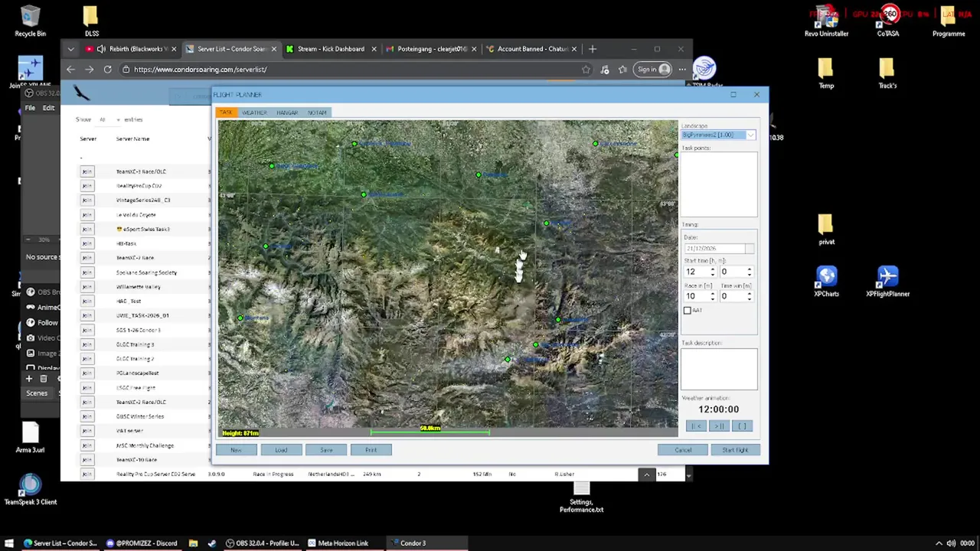Screen dimensions: 980x551
Task: Open the Arma 3.url desktop shortcut
Action: point(30,438)
